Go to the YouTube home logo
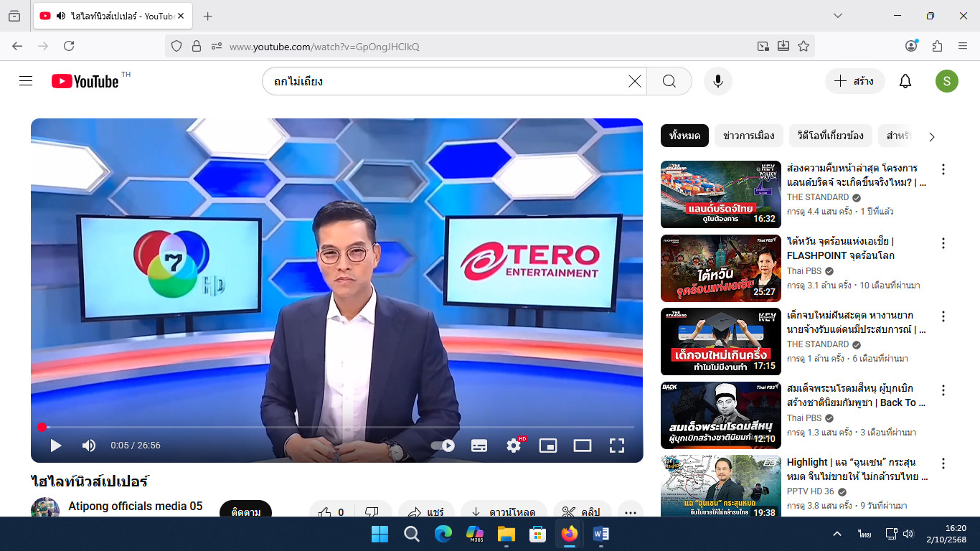Viewport: 980px width, 551px height. point(85,81)
